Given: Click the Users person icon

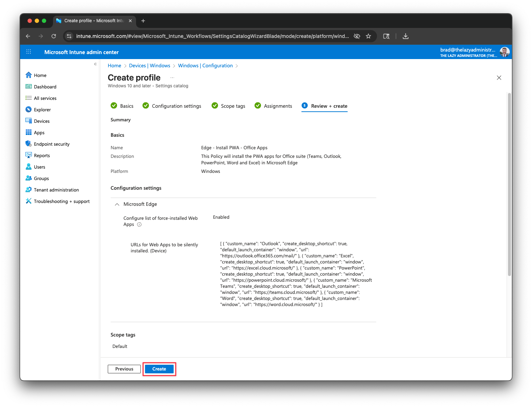Looking at the screenshot, I should (x=29, y=167).
